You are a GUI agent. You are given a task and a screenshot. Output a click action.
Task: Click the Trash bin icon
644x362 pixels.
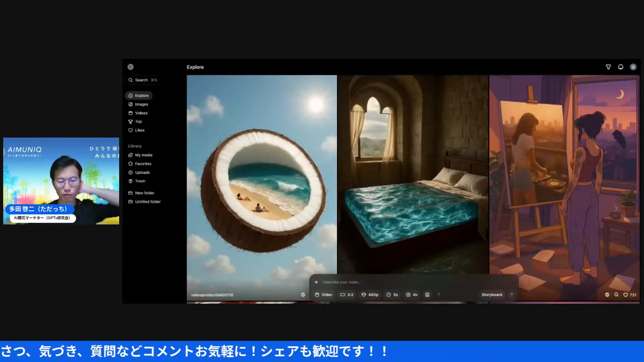click(130, 181)
